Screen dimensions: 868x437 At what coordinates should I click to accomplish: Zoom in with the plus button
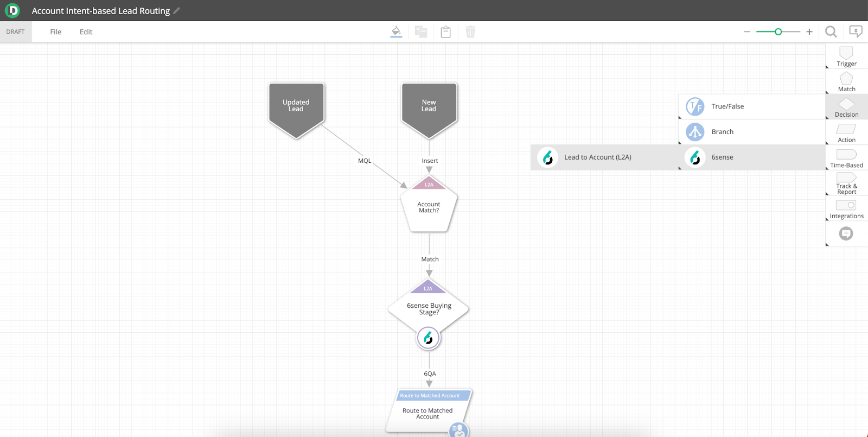pos(809,32)
